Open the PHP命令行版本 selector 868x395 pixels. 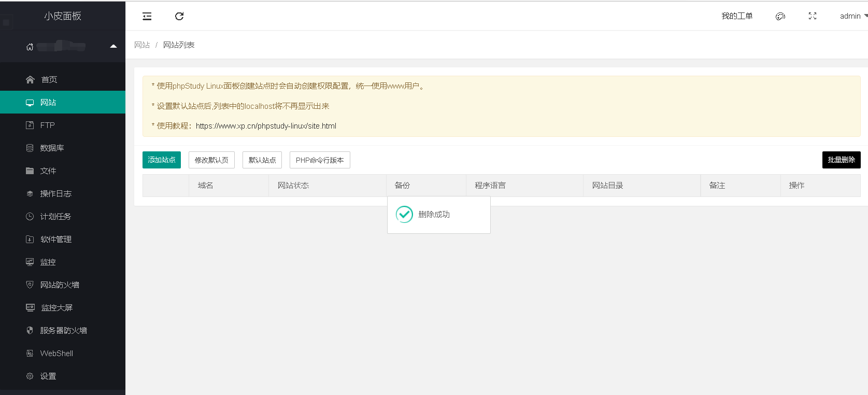[320, 160]
